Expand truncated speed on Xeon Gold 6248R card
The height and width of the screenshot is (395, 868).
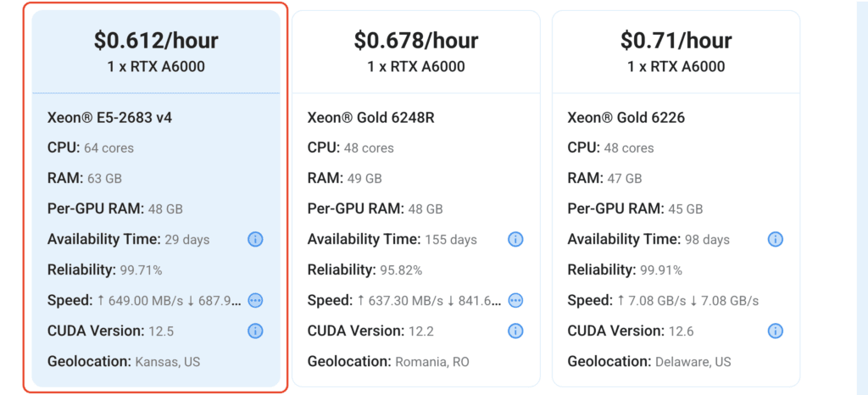[x=515, y=300]
